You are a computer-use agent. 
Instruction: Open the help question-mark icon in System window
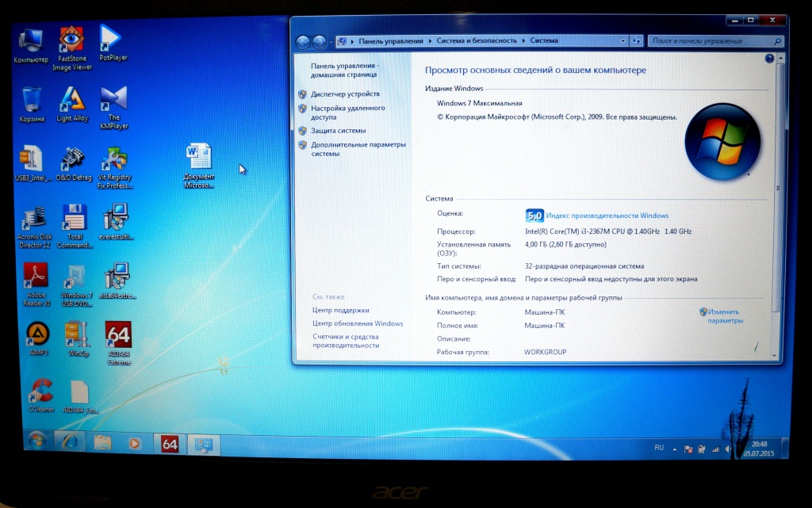click(x=769, y=59)
